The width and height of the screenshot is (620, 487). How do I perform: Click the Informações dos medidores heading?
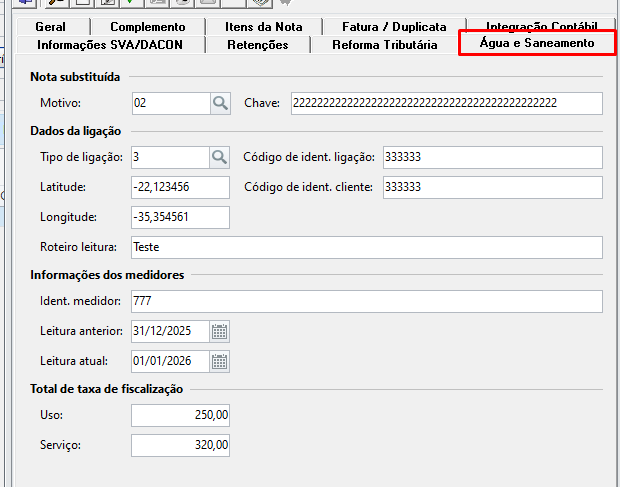107,275
